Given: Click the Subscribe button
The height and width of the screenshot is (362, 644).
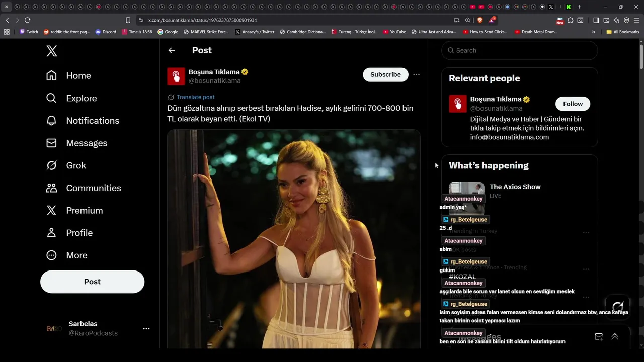Looking at the screenshot, I should pos(385,74).
